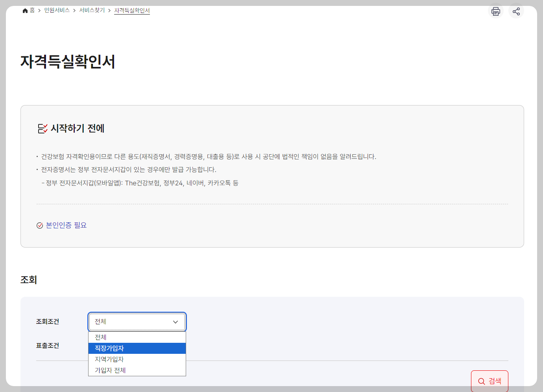The image size is (543, 392).
Task: Click the 자격득실확인서 breadcrumb item
Action: (132, 11)
